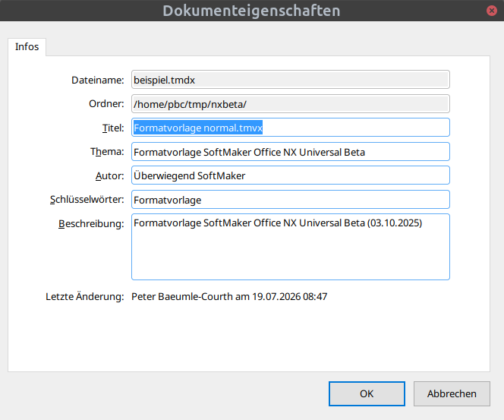504x420 pixels.
Task: Close the Dokumenteigenschaften dialog with the red X
Action: pyautogui.click(x=491, y=11)
